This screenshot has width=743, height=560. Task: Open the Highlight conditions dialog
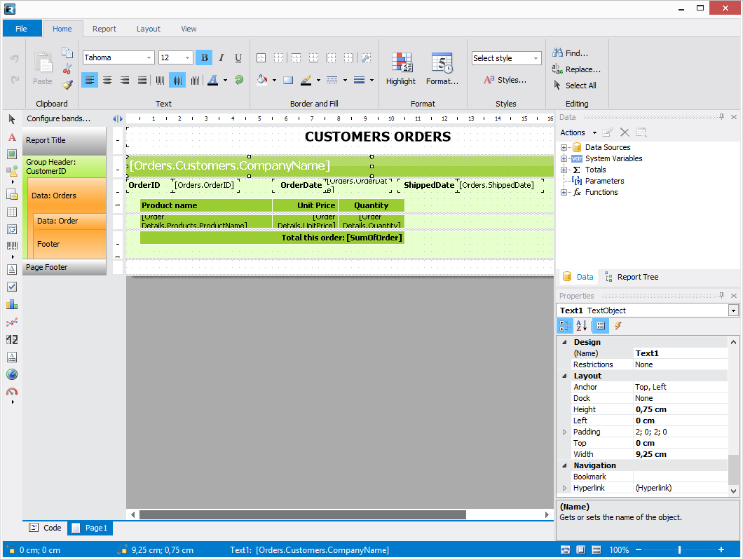[x=400, y=68]
